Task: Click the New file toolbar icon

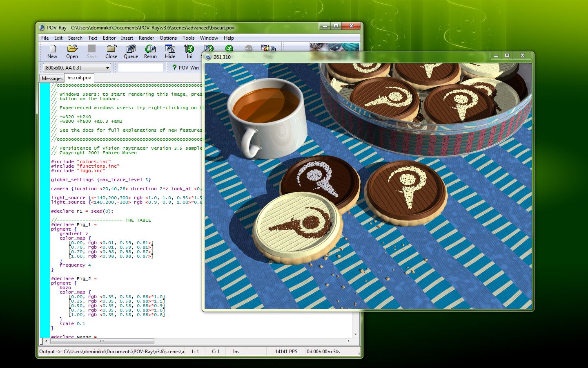Action: pyautogui.click(x=52, y=52)
